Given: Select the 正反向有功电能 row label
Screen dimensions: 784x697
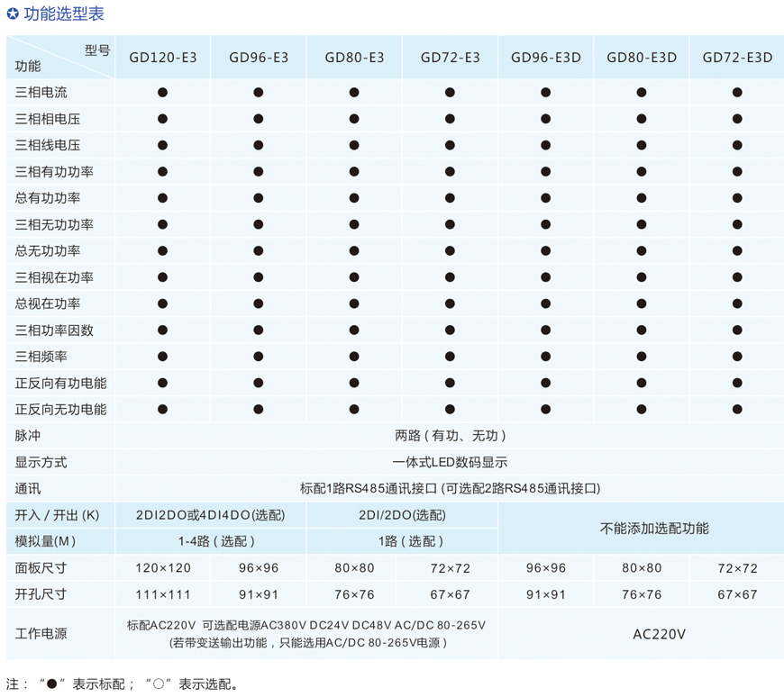Looking at the screenshot, I should pyautogui.click(x=60, y=384).
